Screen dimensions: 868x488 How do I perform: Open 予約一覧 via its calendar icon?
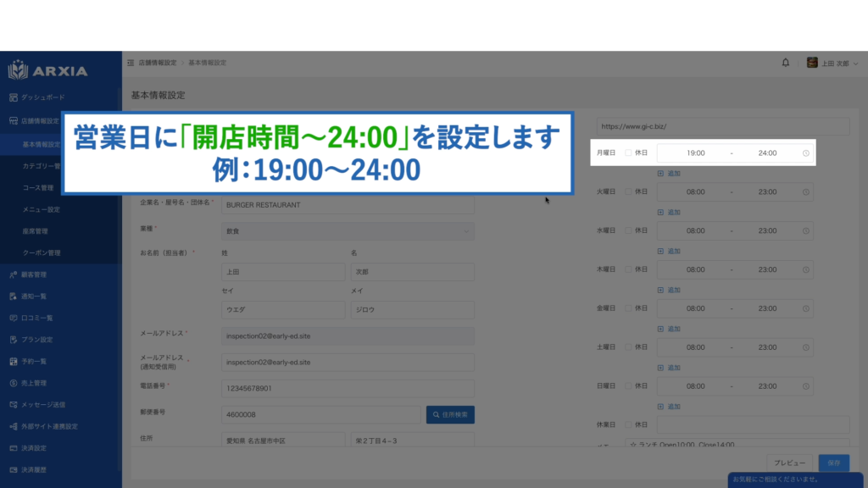click(x=14, y=361)
